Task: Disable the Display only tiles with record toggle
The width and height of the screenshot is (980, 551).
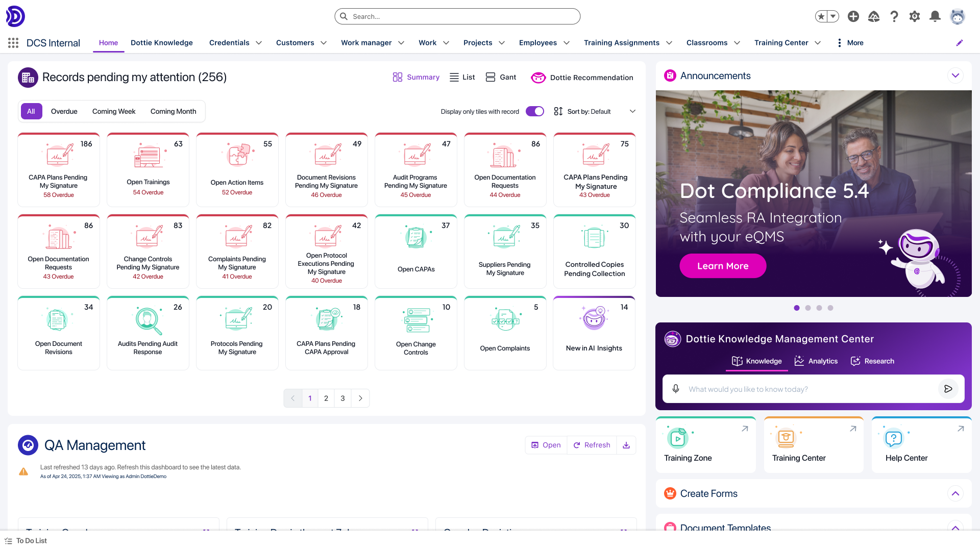Action: tap(535, 111)
